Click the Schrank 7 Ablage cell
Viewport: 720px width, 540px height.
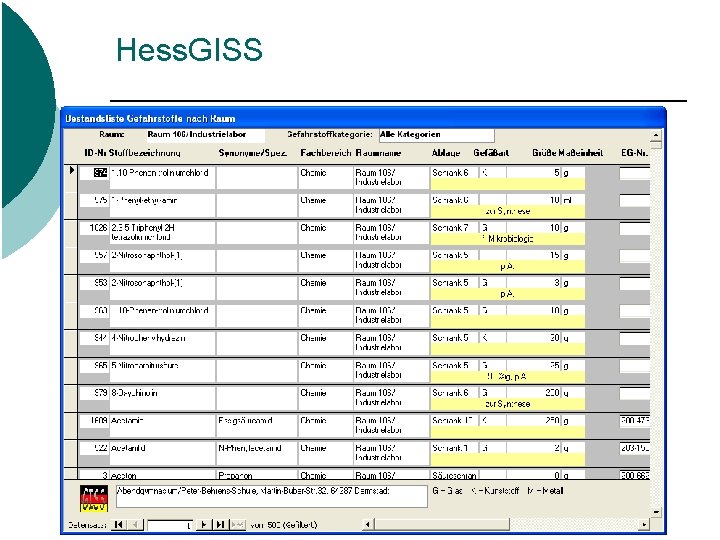tap(454, 228)
